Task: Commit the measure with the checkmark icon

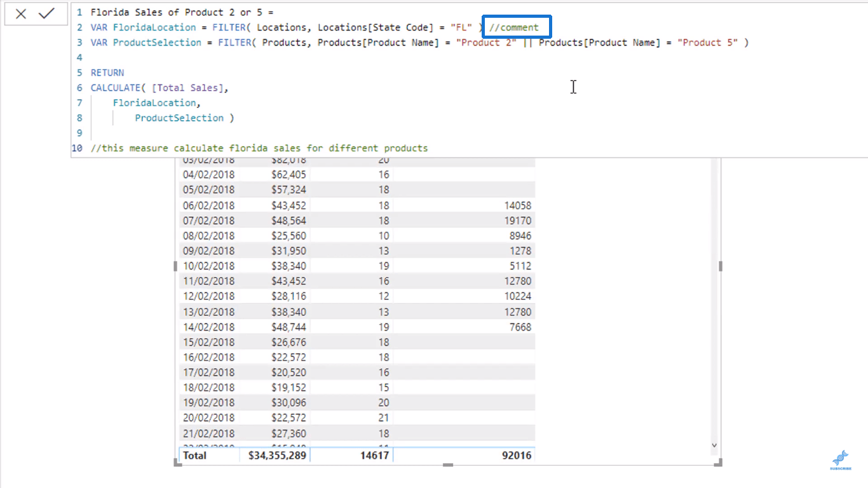Action: (x=46, y=13)
